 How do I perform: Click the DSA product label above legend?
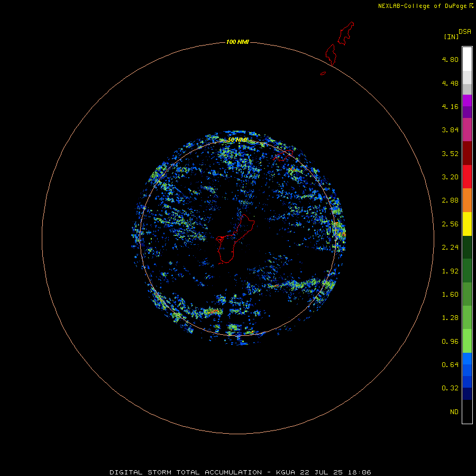(465, 32)
